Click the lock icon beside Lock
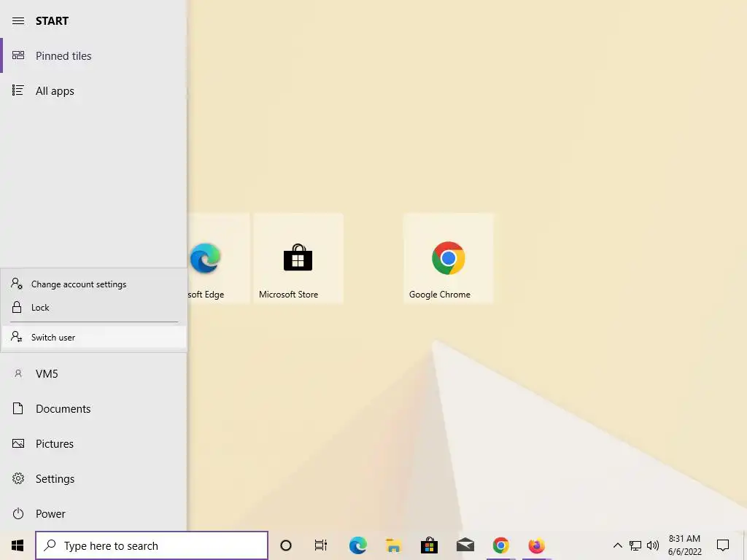Screen dimensions: 747x560 pyautogui.click(x=17, y=307)
